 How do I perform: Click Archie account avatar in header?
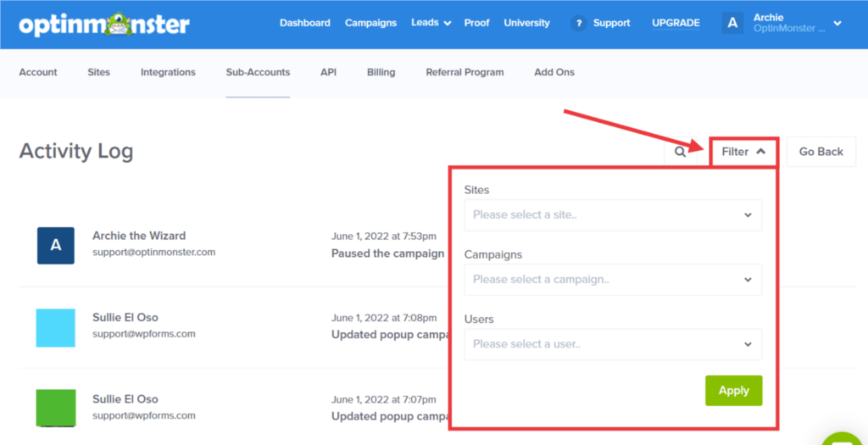coord(732,23)
